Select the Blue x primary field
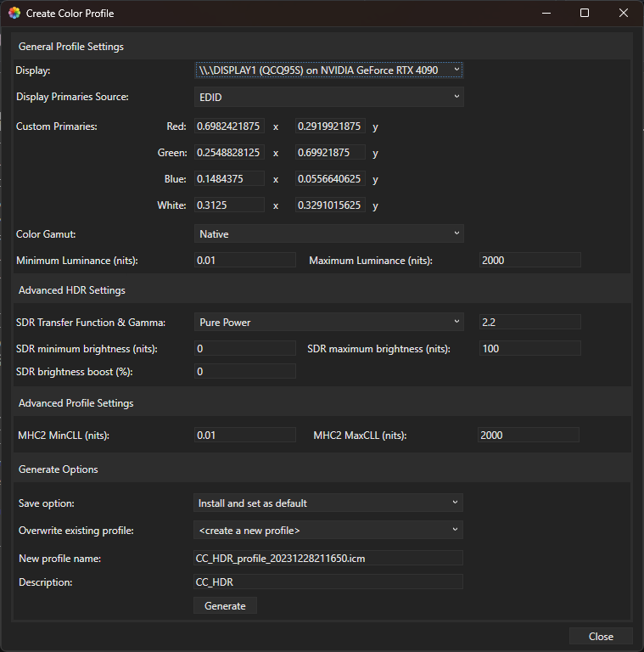 coord(229,179)
